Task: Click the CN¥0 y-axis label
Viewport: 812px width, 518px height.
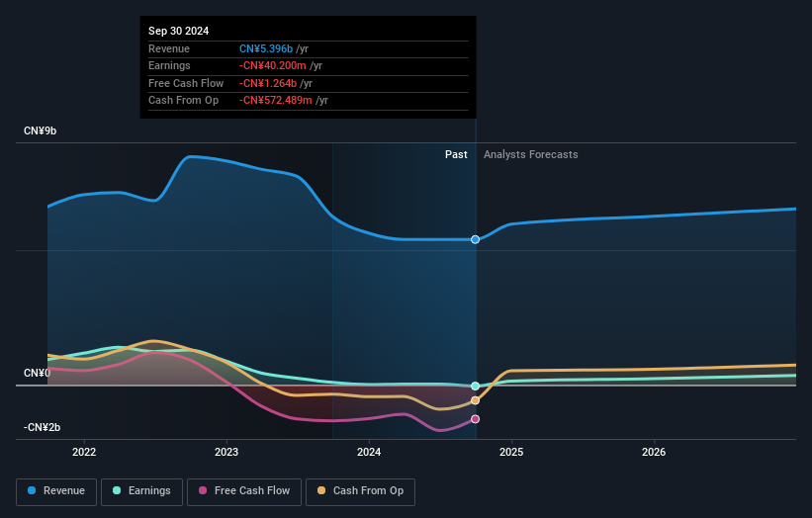Action: point(37,373)
